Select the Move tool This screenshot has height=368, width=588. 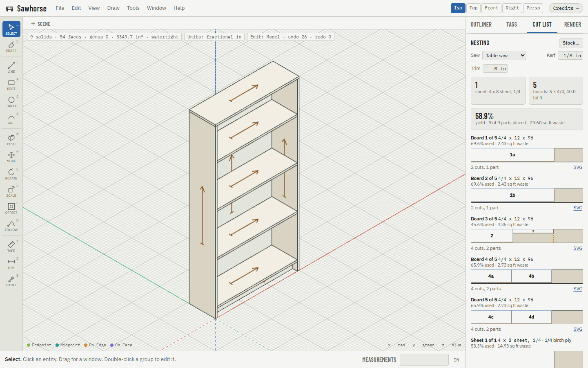click(x=11, y=157)
